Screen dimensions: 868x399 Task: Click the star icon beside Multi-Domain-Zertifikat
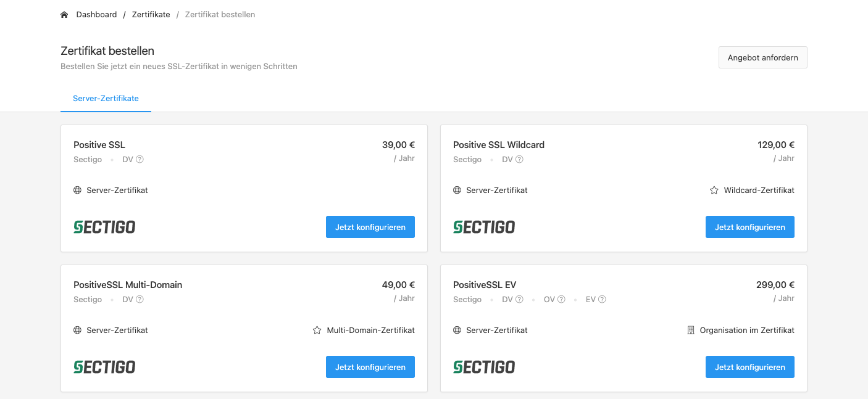click(317, 331)
